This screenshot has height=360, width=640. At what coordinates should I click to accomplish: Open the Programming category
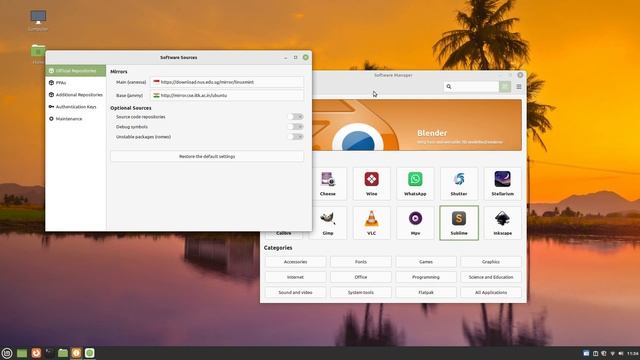(x=426, y=277)
